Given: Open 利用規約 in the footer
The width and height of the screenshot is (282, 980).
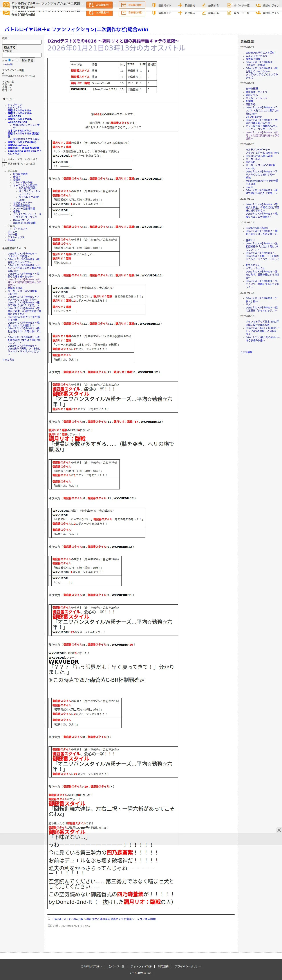Looking at the screenshot, I should tap(163, 966).
